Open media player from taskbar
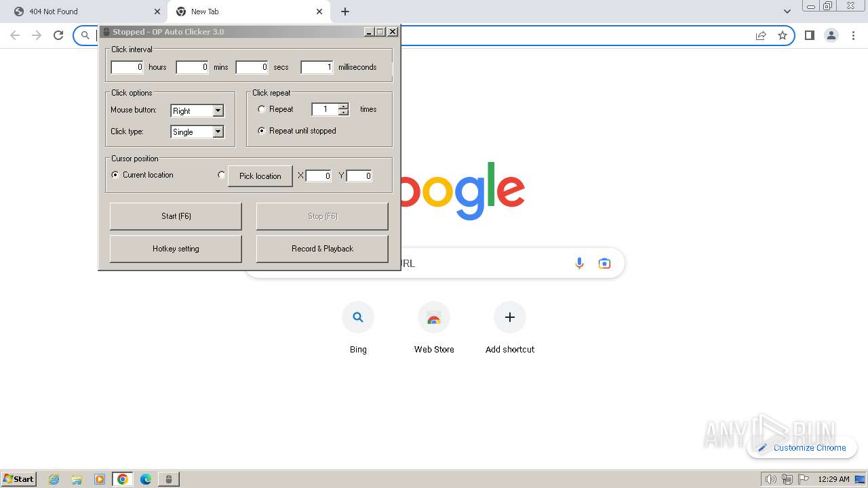 click(x=100, y=479)
